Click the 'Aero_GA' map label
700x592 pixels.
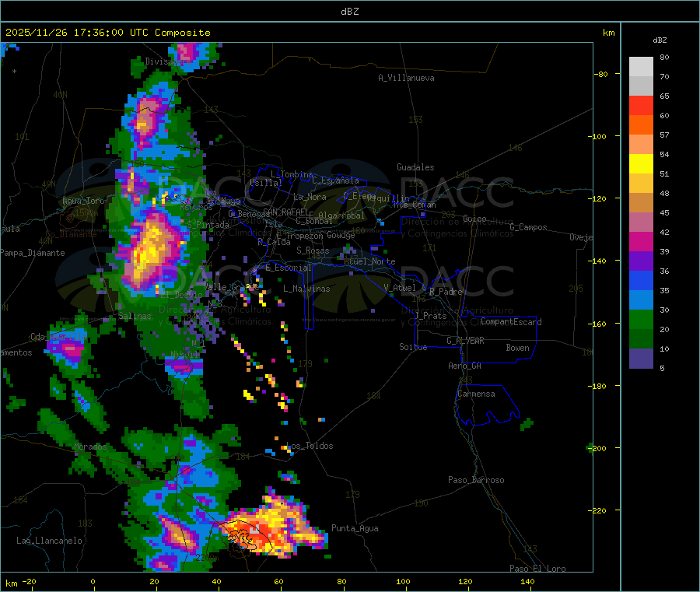click(465, 366)
